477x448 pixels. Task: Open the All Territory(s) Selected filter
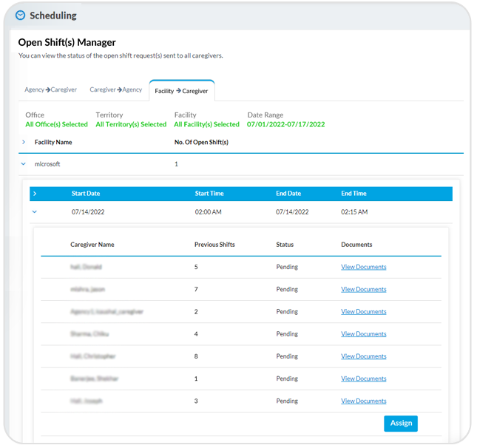pyautogui.click(x=131, y=124)
